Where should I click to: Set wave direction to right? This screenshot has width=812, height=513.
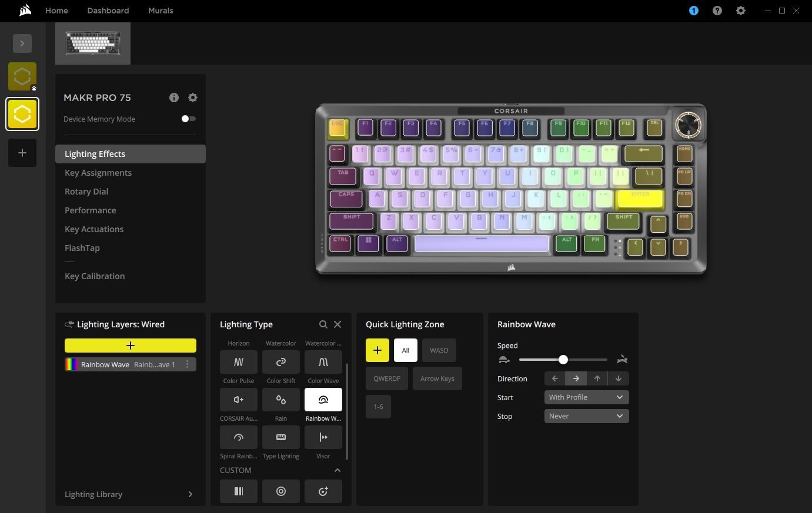pyautogui.click(x=576, y=378)
